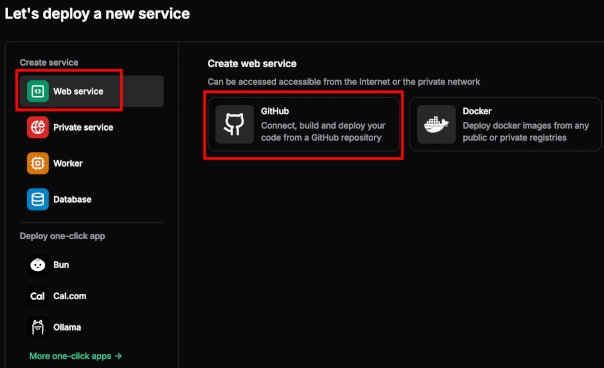Choose GitHub repository deployment card
604x368 pixels.
[x=304, y=124]
